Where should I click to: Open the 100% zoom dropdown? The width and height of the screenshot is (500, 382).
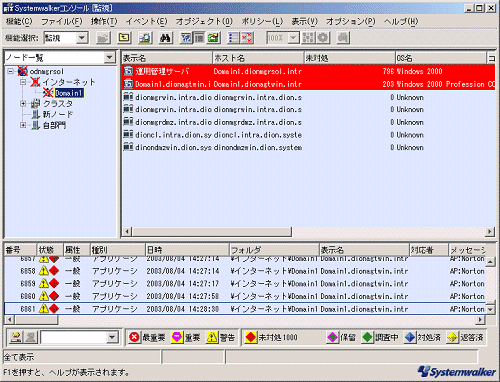pyautogui.click(x=293, y=38)
